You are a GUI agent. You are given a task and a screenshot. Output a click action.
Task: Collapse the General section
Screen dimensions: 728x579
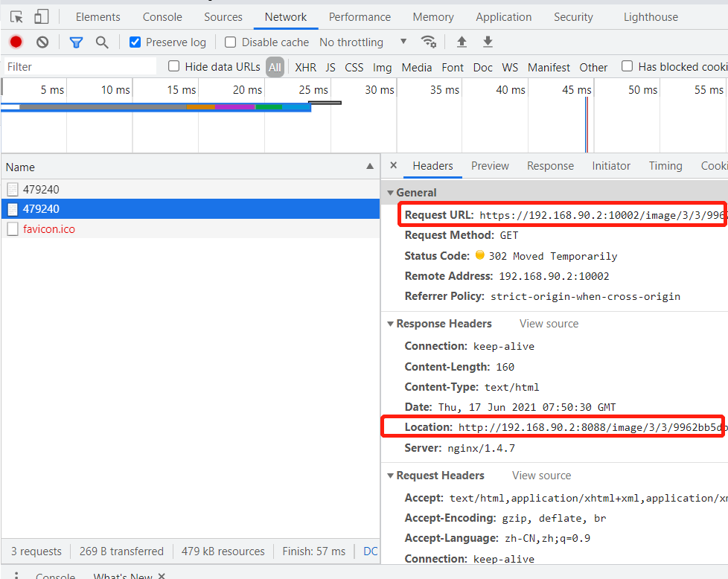coord(391,193)
